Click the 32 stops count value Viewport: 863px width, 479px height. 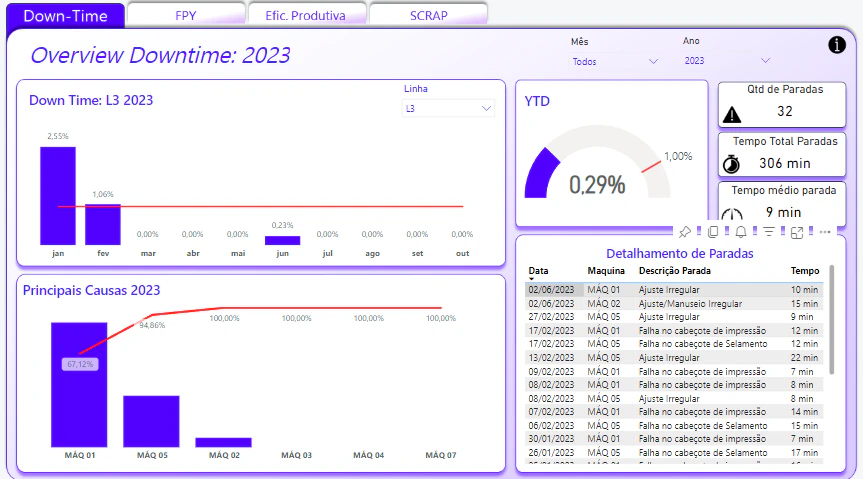[x=784, y=111]
